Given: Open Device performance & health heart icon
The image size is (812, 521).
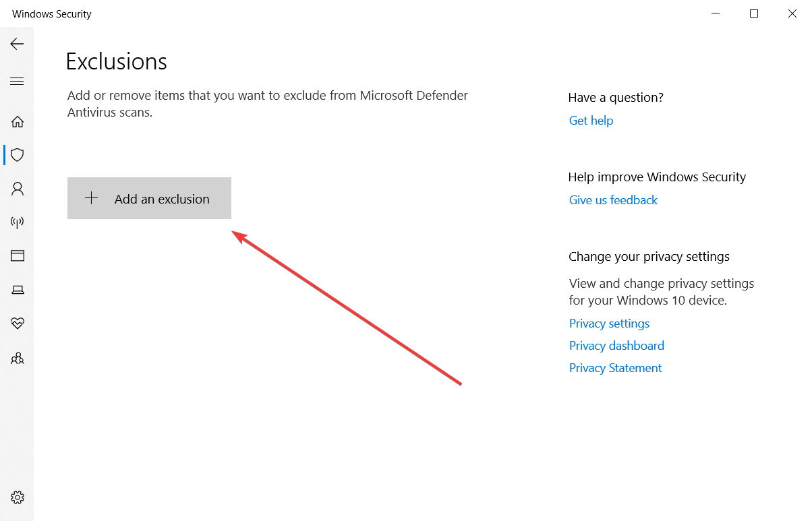Looking at the screenshot, I should point(18,324).
